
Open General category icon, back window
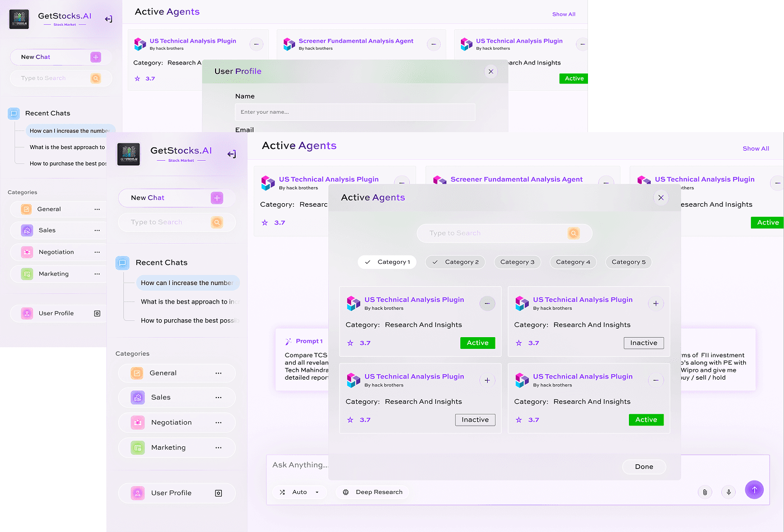point(26,209)
